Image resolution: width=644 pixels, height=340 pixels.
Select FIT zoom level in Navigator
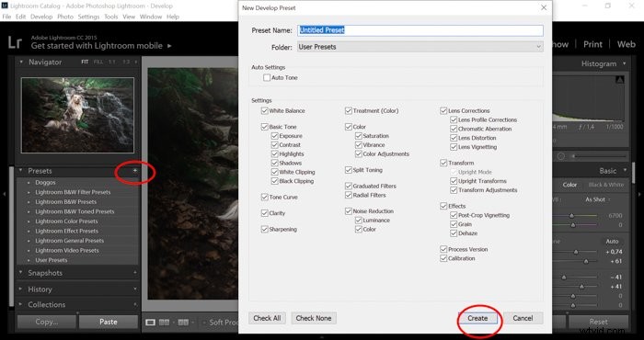click(85, 62)
